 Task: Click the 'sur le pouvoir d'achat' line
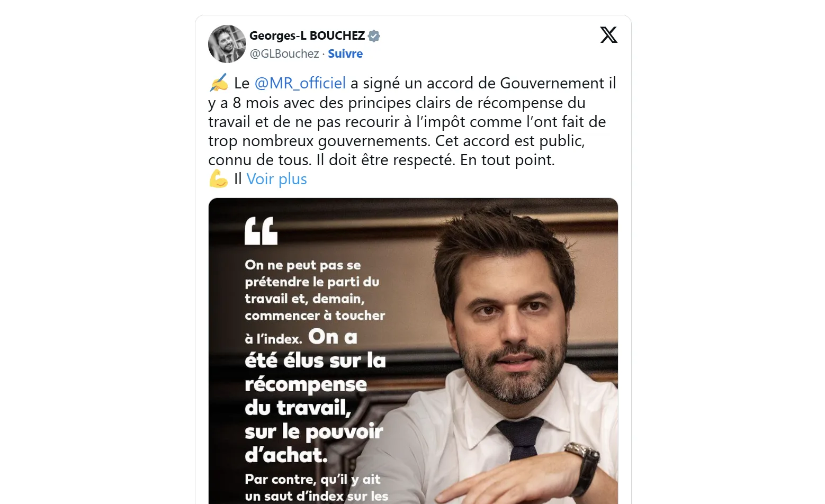(313, 443)
